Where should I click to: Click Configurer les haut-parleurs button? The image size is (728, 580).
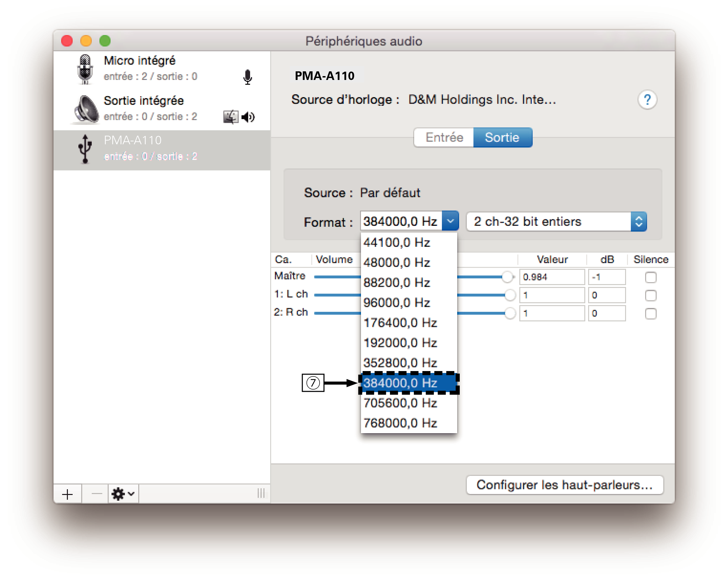(x=565, y=485)
